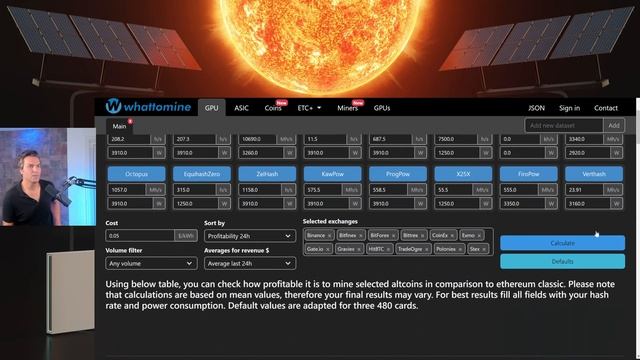The height and width of the screenshot is (360, 640).
Task: Edit FiroPow hashrate field 555.0
Action: [519, 190]
